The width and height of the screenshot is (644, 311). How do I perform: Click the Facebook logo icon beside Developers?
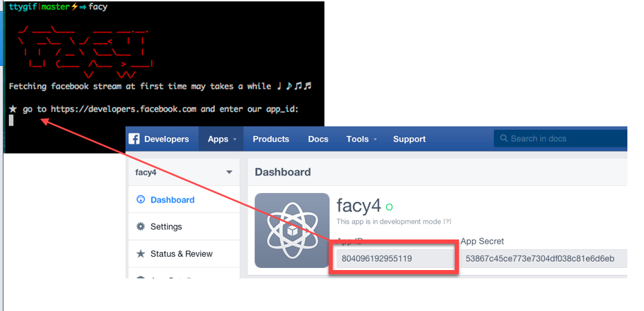tap(134, 139)
